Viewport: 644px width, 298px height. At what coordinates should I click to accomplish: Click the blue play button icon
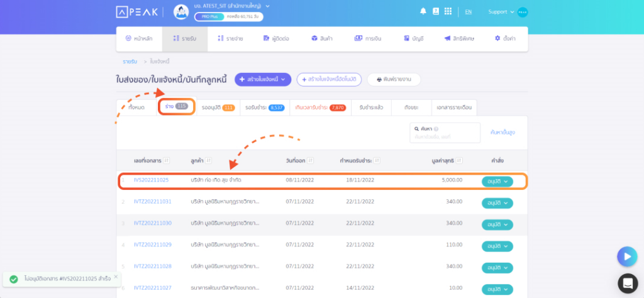(x=627, y=257)
